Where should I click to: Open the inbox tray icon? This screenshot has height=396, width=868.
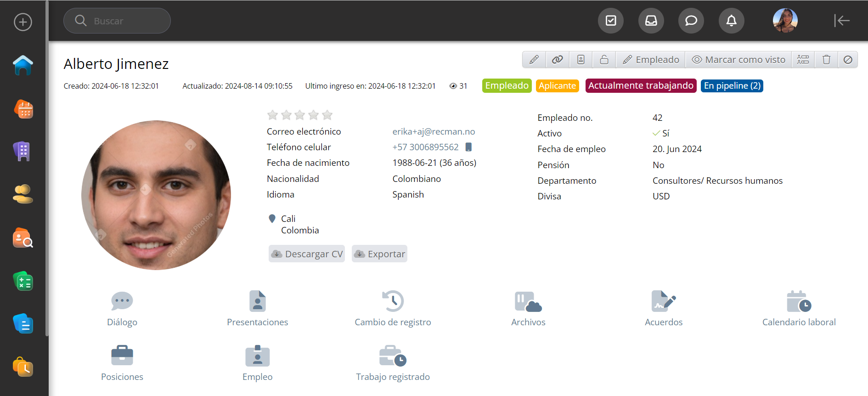(x=651, y=21)
